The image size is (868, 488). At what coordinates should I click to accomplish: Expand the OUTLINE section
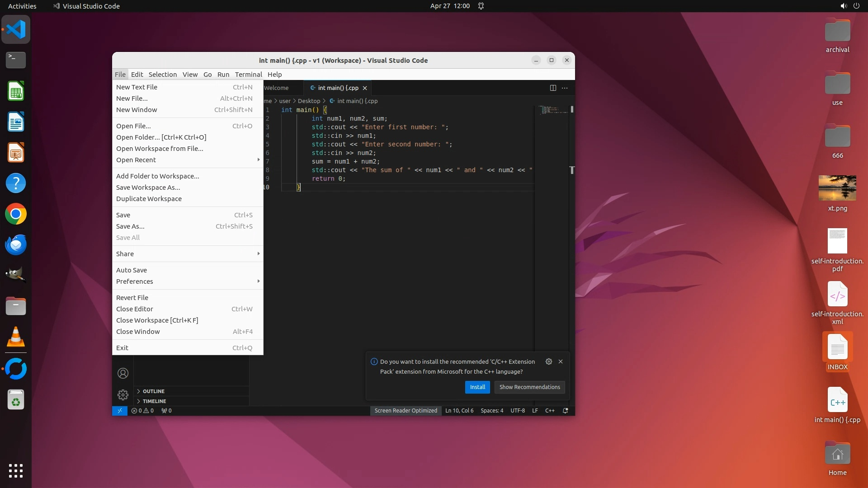coord(154,391)
